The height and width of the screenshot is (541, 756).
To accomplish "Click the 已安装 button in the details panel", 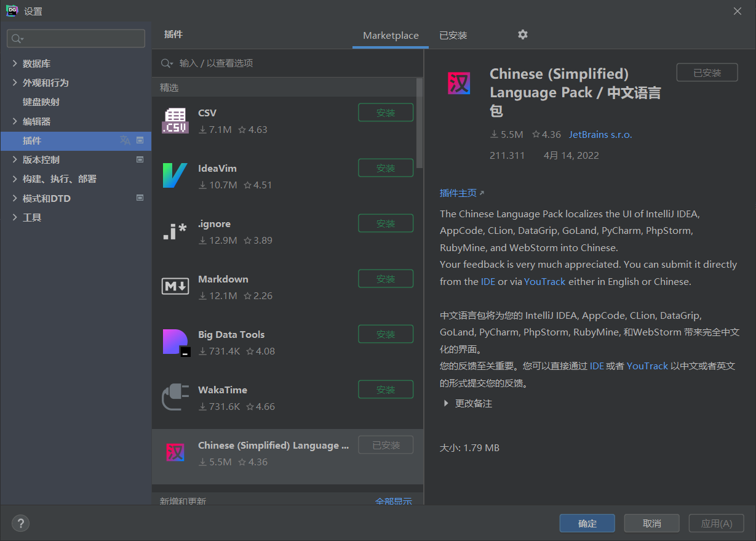I will pos(707,72).
